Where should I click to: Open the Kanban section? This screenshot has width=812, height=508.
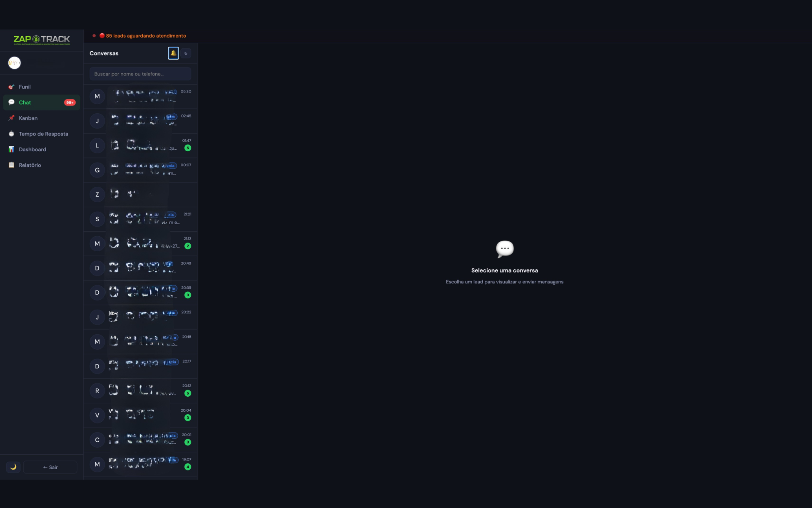(x=28, y=118)
